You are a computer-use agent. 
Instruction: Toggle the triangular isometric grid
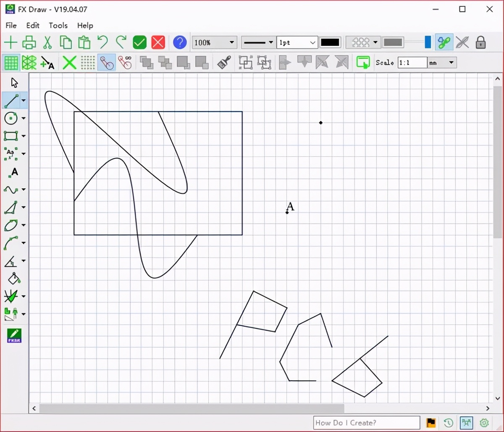point(29,63)
